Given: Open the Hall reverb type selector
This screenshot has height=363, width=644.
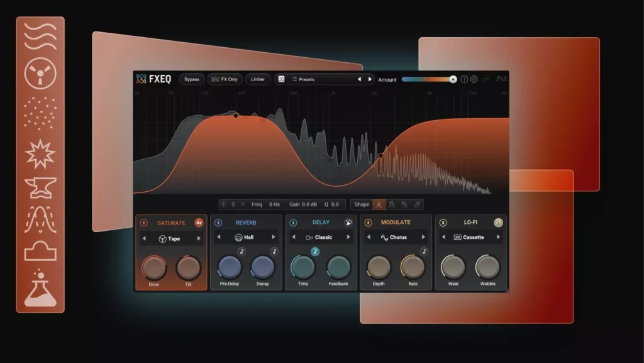Looking at the screenshot, I should pyautogui.click(x=245, y=237).
